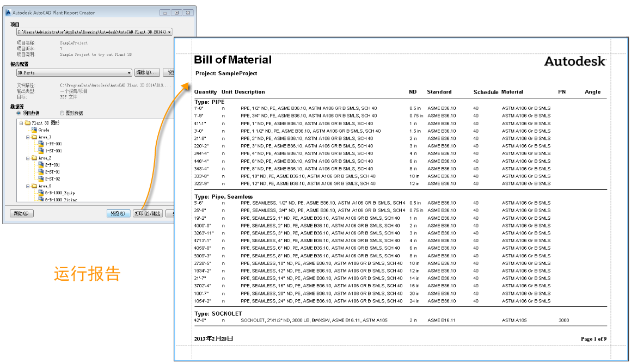Minimize the Plant Report Creator window

pyautogui.click(x=165, y=13)
